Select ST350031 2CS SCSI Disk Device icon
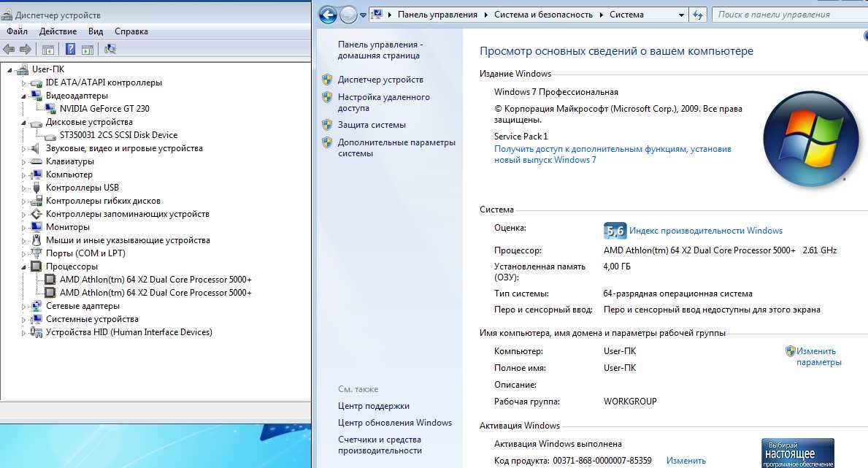Viewport: 868px width, 468px height. point(51,136)
